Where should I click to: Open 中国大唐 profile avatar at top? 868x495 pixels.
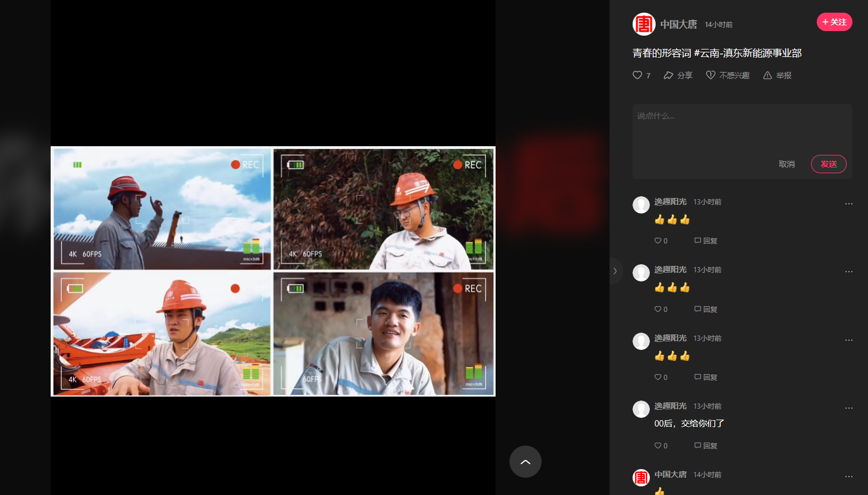[644, 24]
